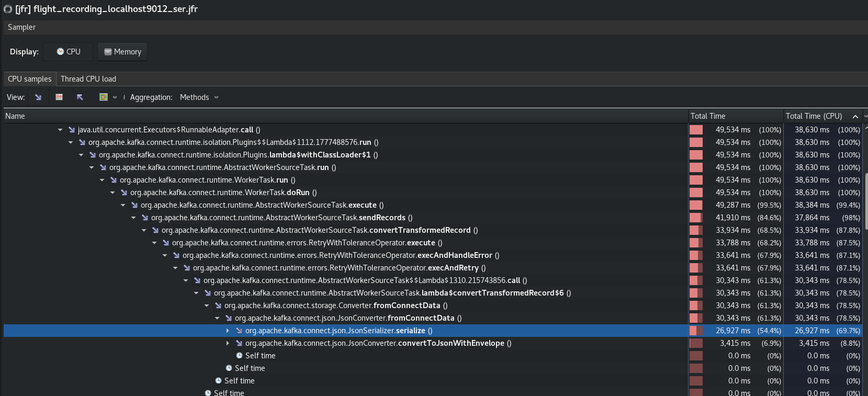Click the '(68.5%)' percentage cell
The height and width of the screenshot is (396, 868).
coord(769,230)
